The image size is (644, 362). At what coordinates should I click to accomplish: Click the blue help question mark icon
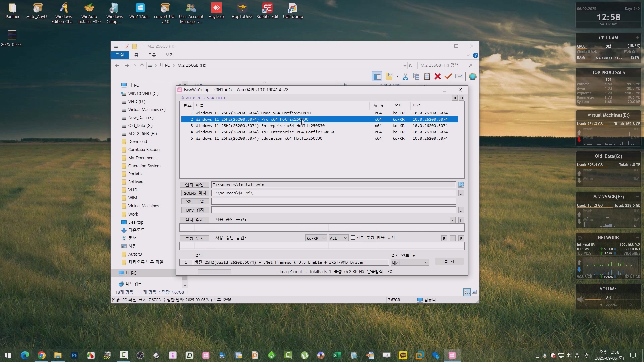tap(475, 55)
